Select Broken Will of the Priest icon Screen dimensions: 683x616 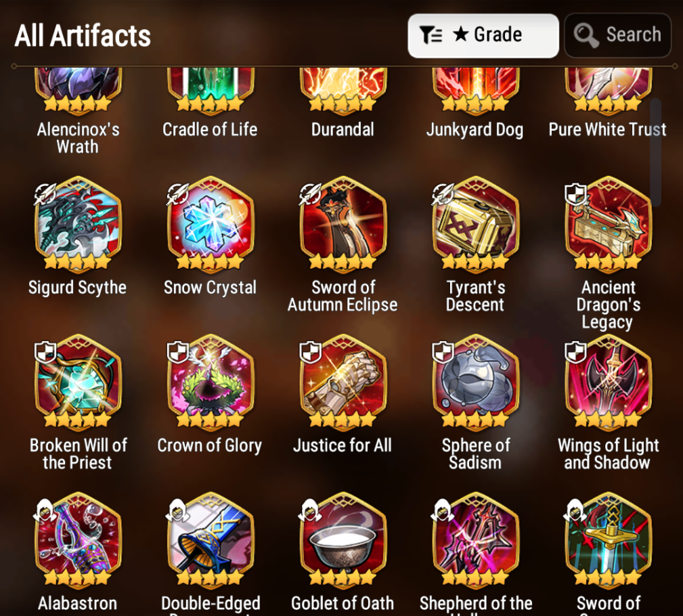point(78,382)
